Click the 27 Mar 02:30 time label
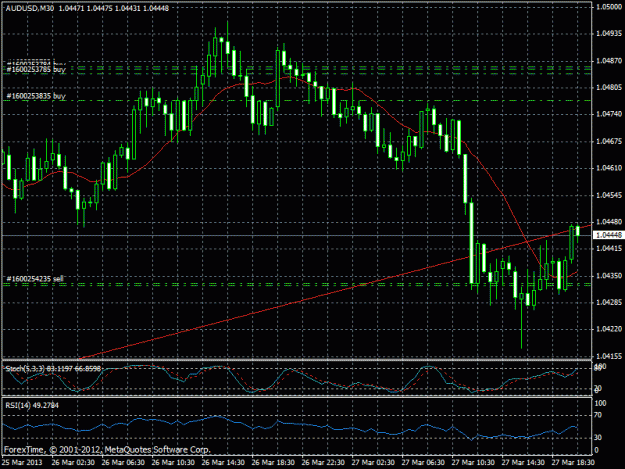625x469 pixels. (x=373, y=463)
